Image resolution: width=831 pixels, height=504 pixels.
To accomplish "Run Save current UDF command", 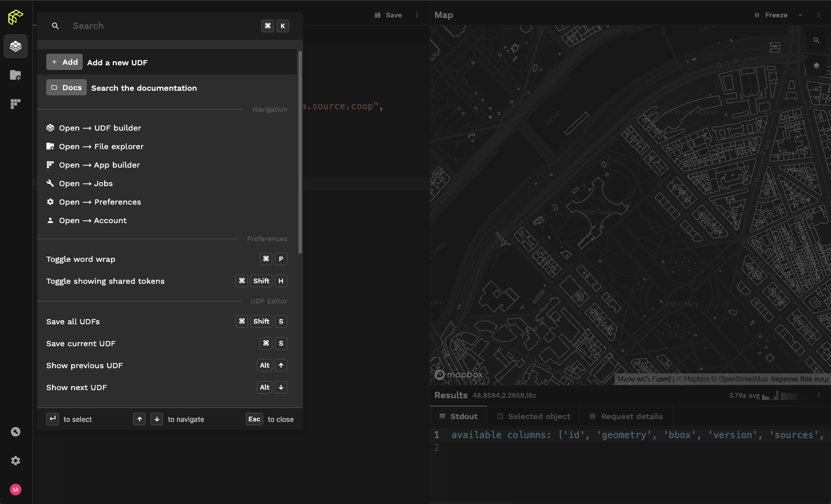I will click(167, 343).
